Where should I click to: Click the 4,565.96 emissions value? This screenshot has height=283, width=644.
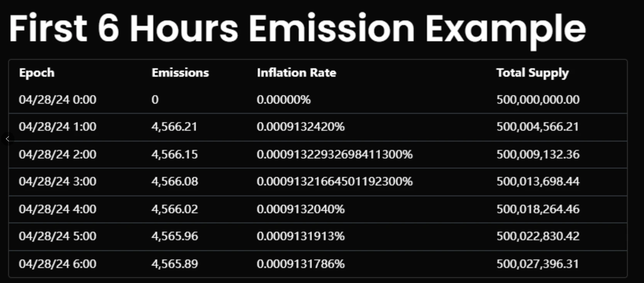[175, 236]
